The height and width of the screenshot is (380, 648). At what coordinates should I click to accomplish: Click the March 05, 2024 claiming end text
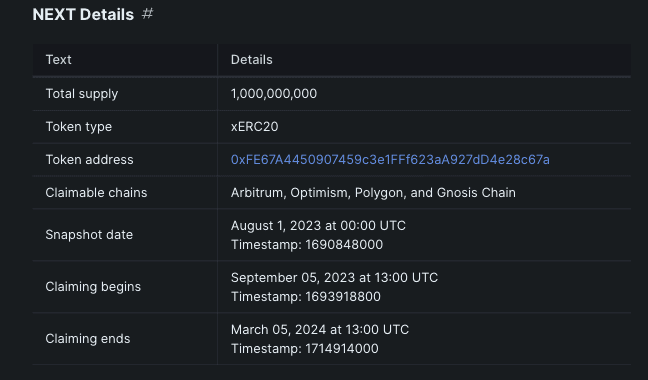(320, 330)
